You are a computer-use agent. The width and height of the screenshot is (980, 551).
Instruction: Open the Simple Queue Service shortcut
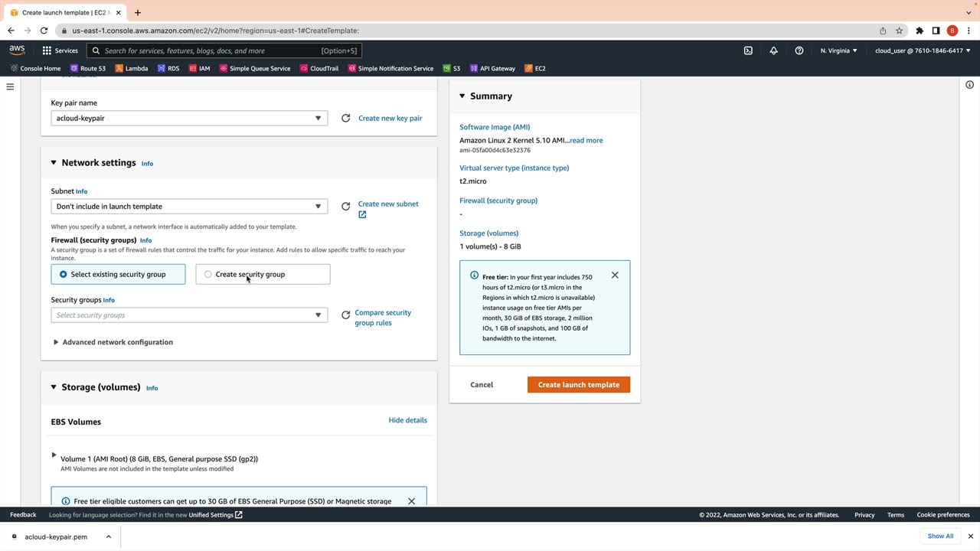point(255,68)
